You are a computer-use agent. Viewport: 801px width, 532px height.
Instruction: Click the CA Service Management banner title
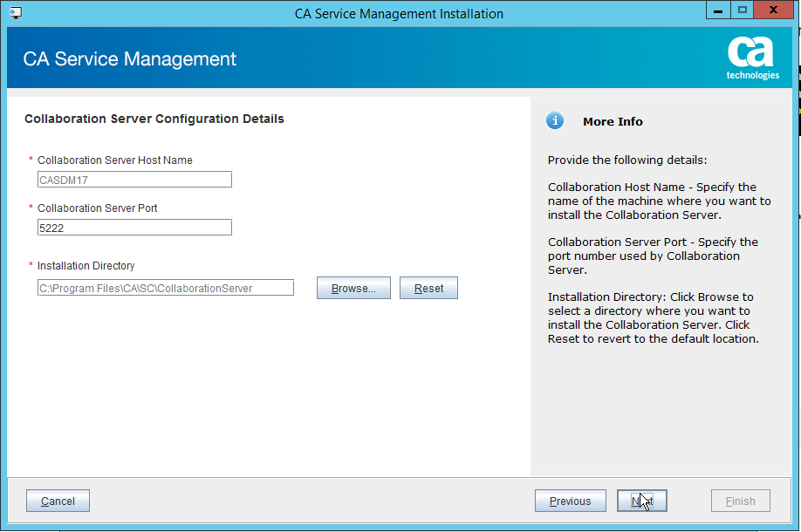129,59
